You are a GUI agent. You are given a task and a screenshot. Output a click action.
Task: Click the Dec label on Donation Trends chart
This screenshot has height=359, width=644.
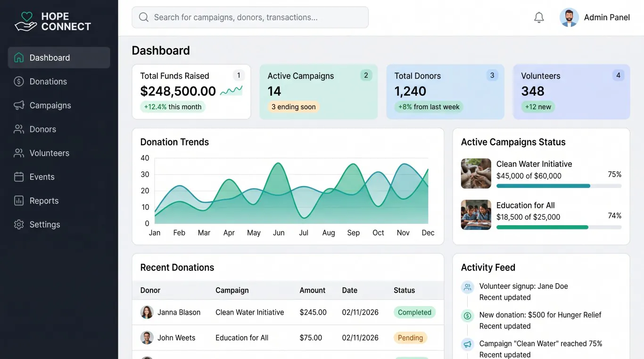pyautogui.click(x=428, y=233)
